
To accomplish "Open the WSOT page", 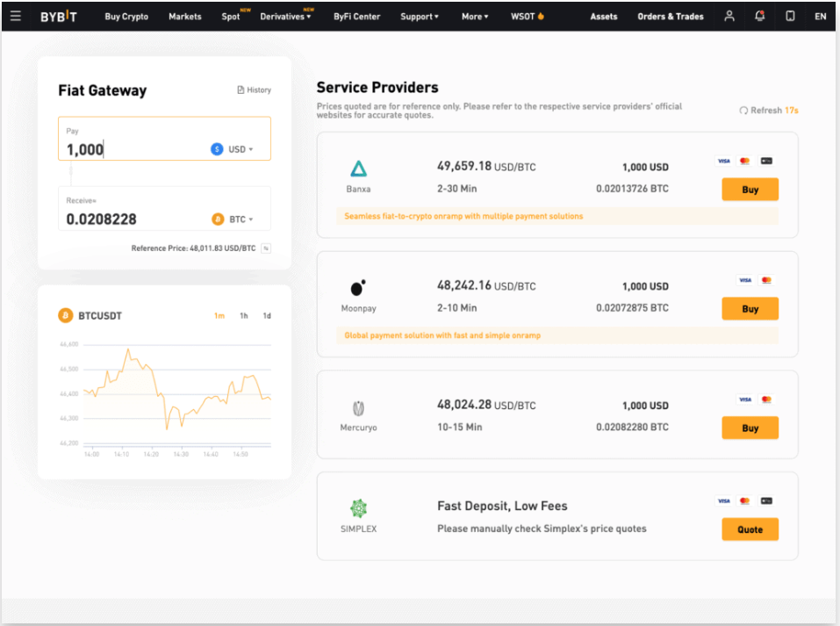I will (523, 17).
